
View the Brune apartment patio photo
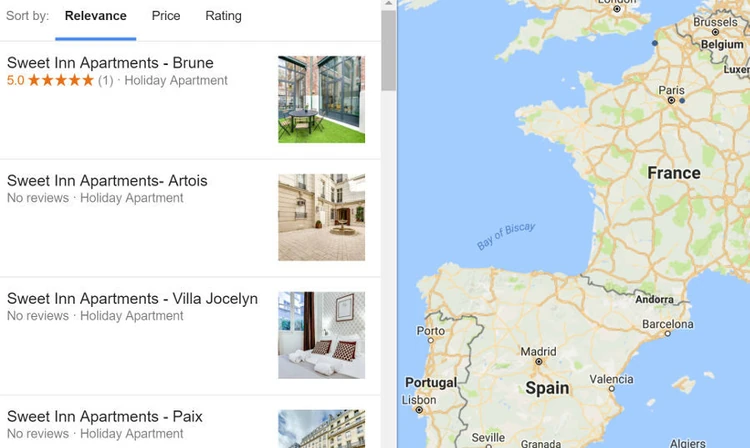tap(321, 99)
